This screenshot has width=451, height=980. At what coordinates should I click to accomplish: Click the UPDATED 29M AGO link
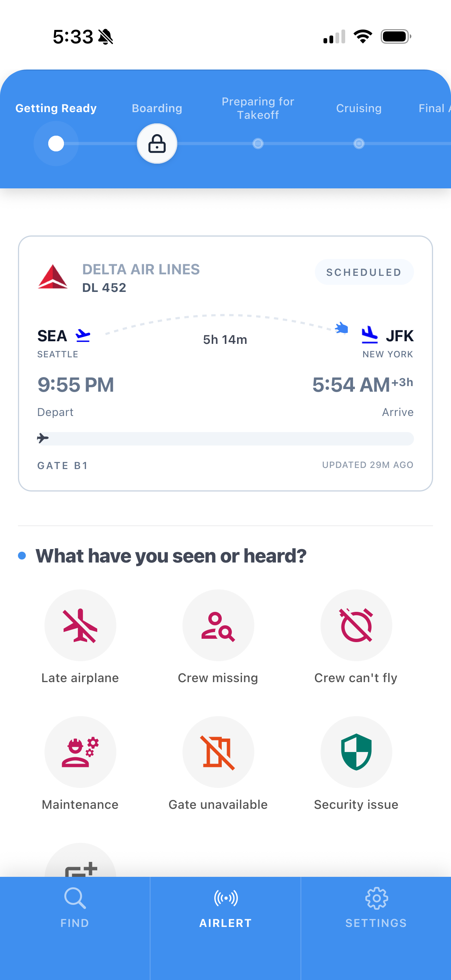(368, 465)
